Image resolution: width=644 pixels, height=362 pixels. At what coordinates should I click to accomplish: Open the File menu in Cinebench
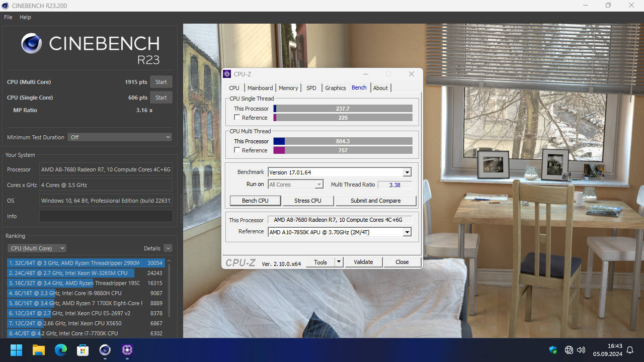click(8, 17)
